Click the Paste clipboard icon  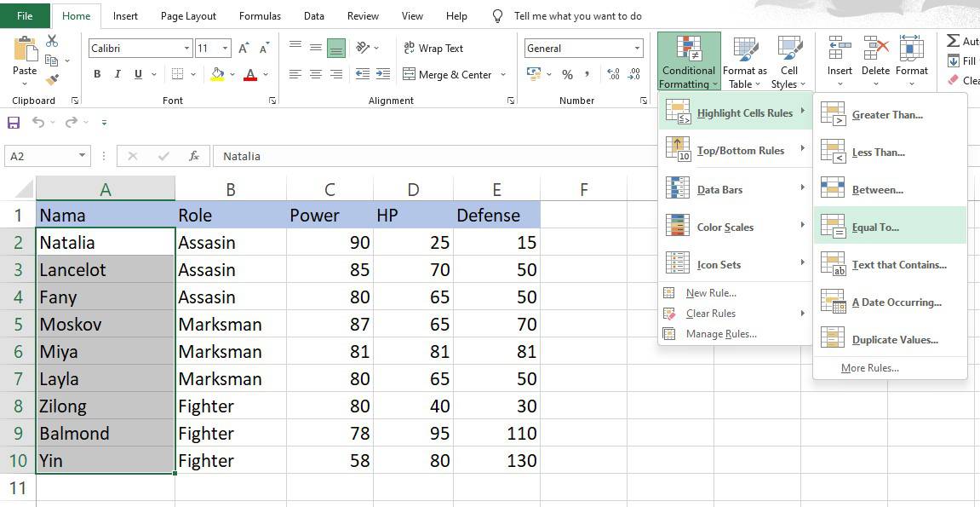point(25,49)
